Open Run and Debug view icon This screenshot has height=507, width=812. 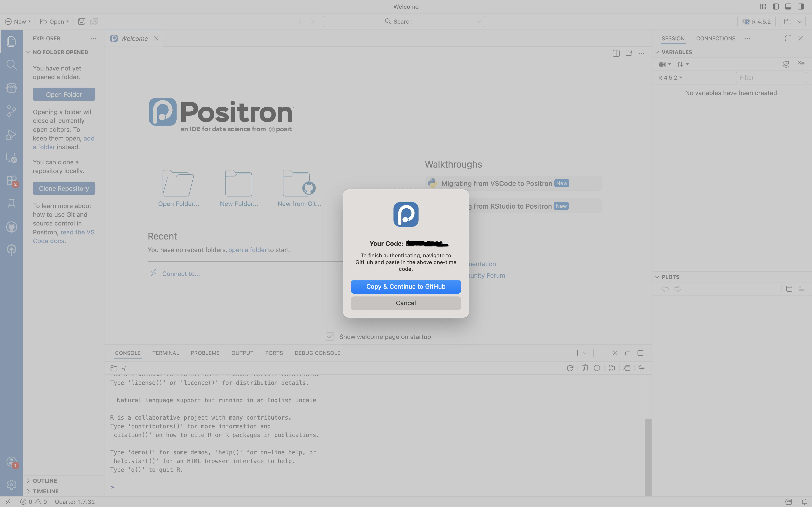[11, 134]
